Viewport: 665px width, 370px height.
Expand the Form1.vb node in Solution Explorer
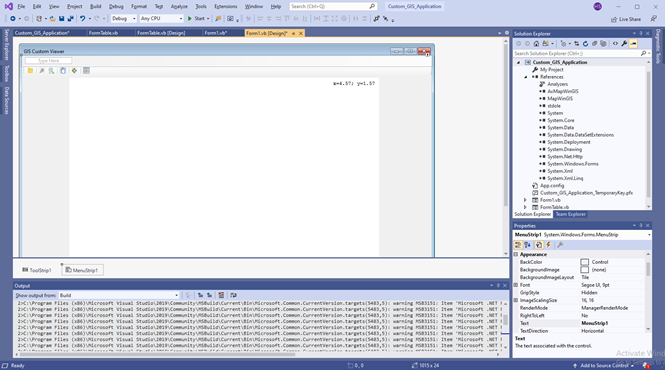[525, 200]
